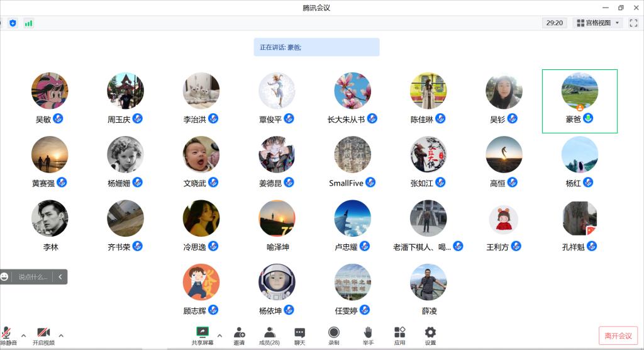The image size is (644, 350).
Task: Open the 聊天 (chat) panel
Action: coord(300,332)
